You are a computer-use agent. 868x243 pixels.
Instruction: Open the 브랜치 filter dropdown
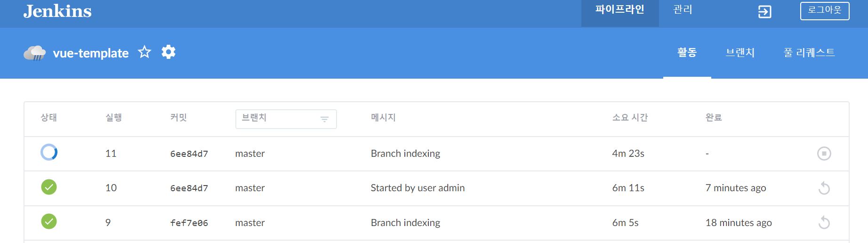coord(286,119)
